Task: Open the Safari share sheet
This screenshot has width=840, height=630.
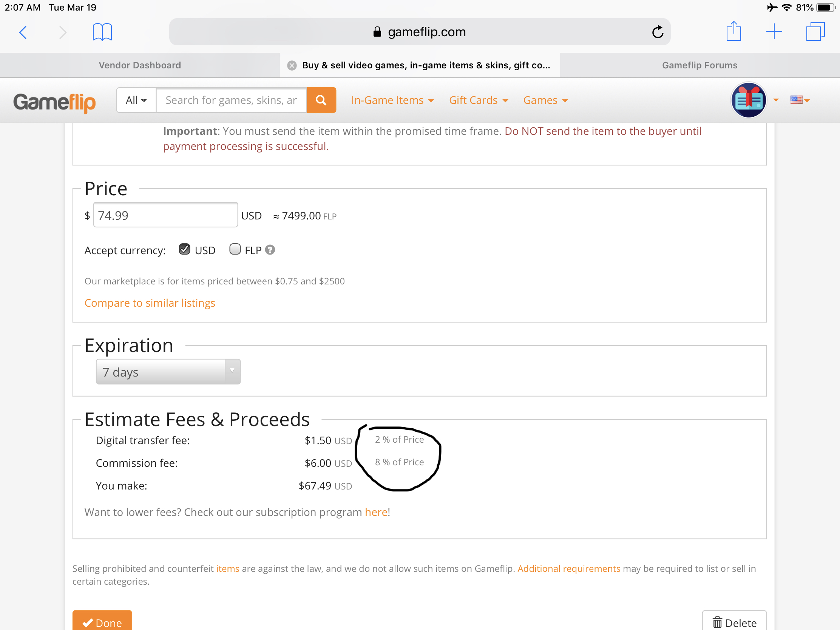Action: tap(733, 31)
